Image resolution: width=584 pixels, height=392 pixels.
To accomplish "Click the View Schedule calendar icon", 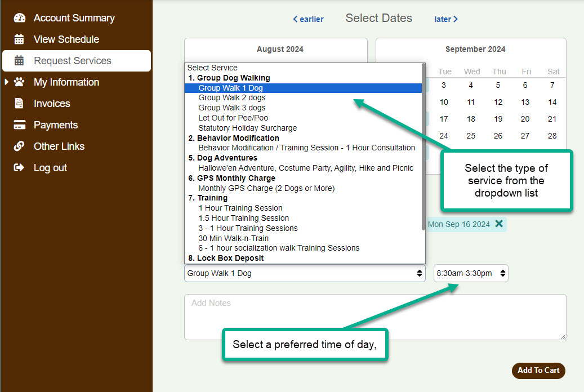I will pos(20,39).
